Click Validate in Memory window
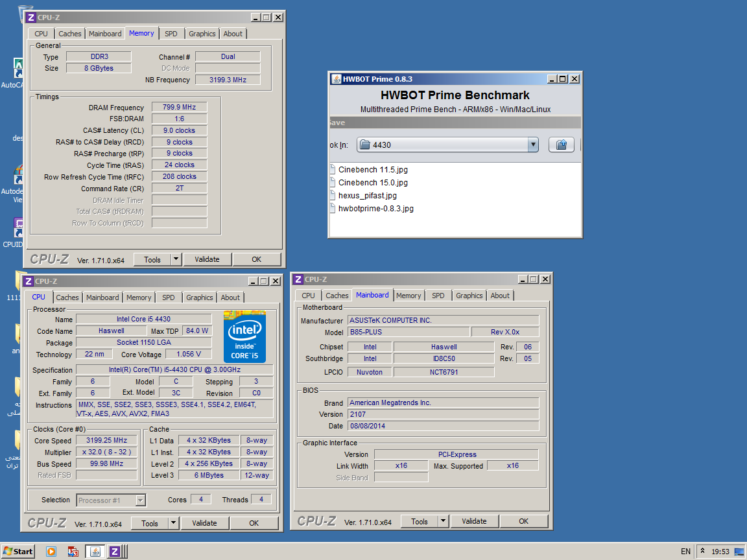The height and width of the screenshot is (560, 747). click(207, 259)
